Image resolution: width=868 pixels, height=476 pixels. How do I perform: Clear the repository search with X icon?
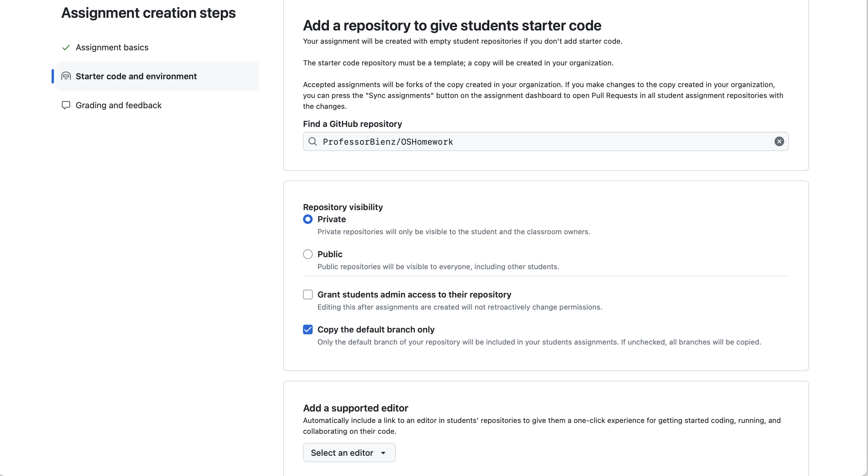(779, 141)
